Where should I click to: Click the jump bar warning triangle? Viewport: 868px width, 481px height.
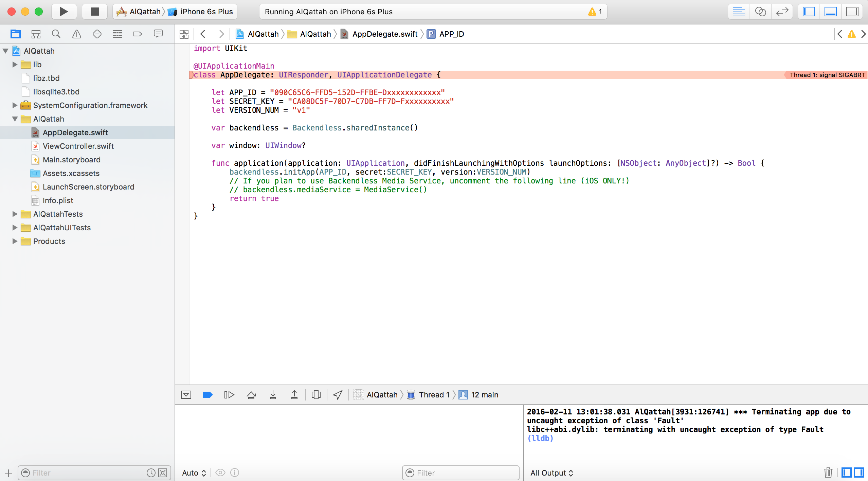(852, 34)
